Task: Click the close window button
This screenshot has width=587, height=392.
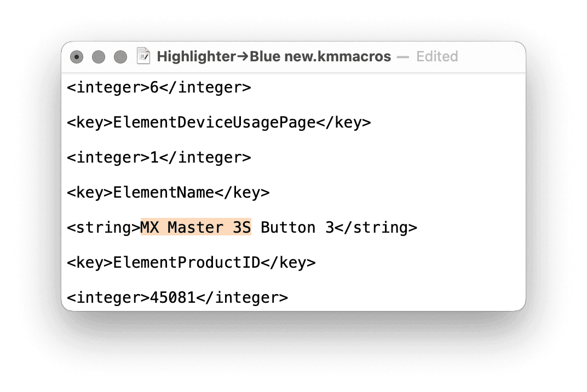Action: (x=77, y=57)
